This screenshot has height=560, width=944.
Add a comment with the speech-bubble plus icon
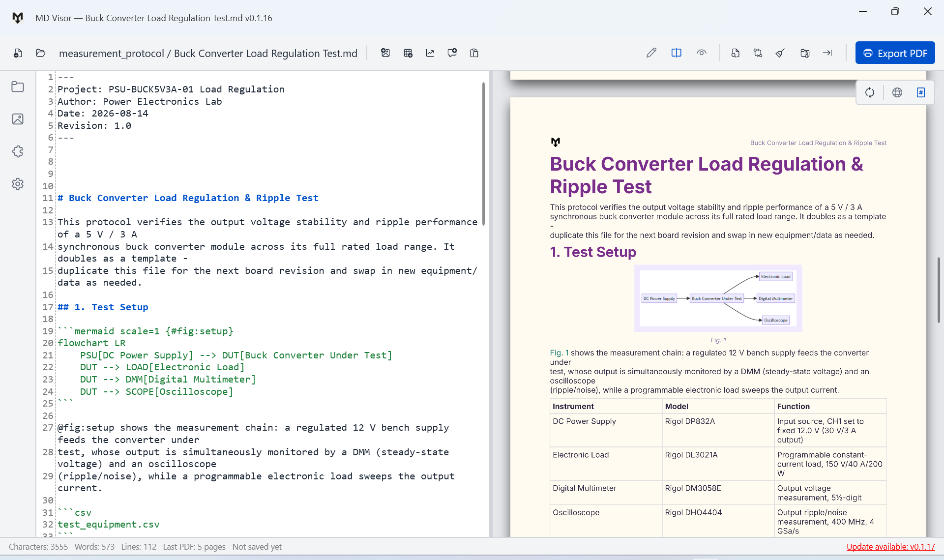[x=452, y=53]
